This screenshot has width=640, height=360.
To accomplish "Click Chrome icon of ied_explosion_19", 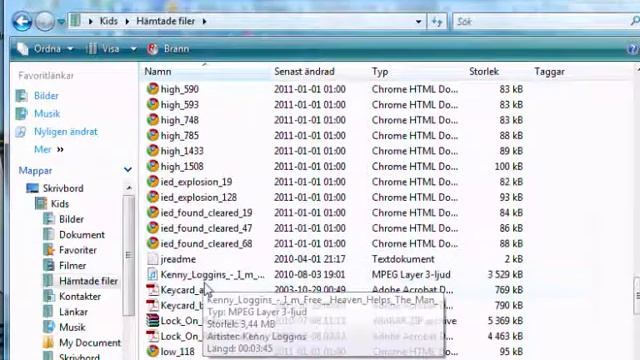I will click(153, 182).
